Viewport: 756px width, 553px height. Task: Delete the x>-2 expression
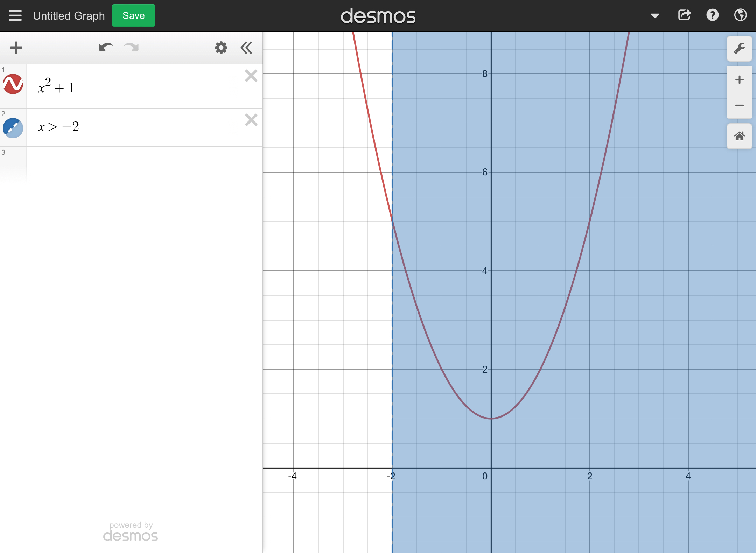tap(251, 120)
